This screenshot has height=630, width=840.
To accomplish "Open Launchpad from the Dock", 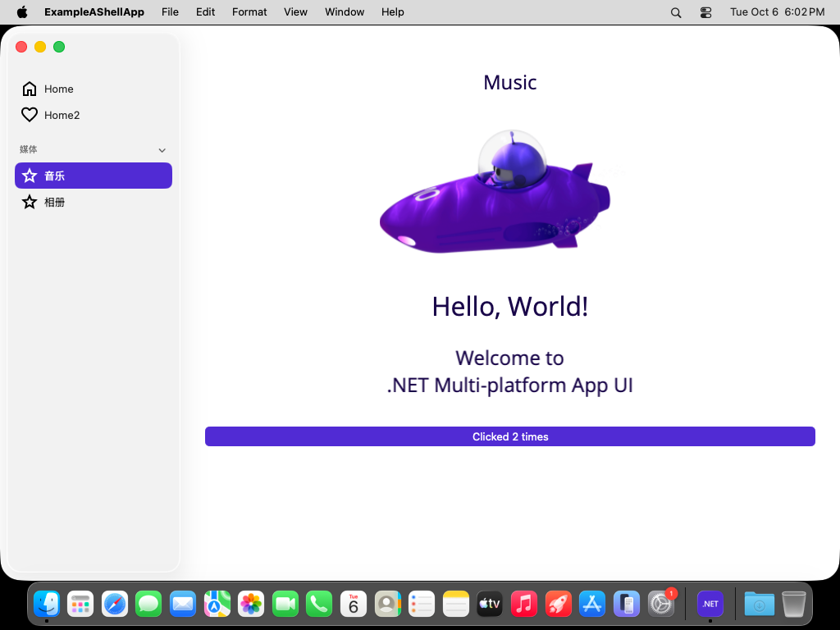I will pyautogui.click(x=80, y=604).
